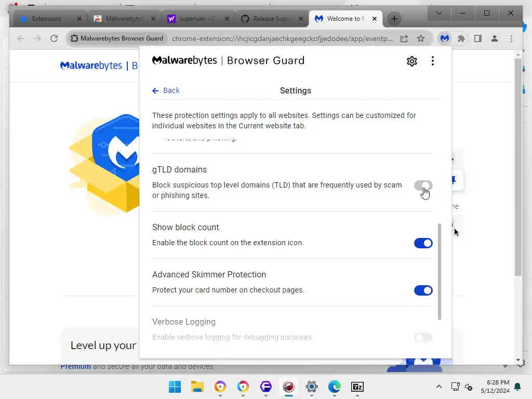
Task: Click the red sphere app in taskbar
Action: click(x=289, y=387)
